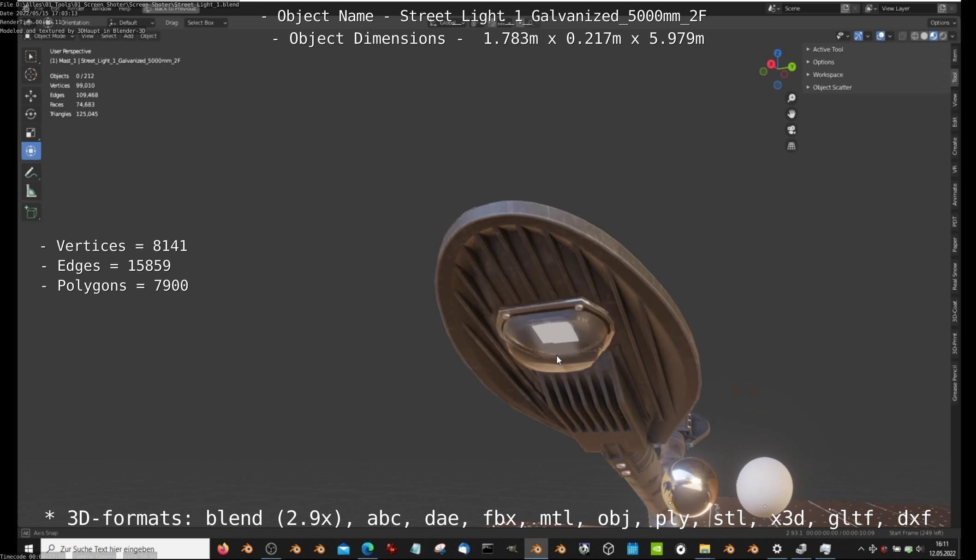Click the red X axis gizmo ball

click(x=771, y=64)
